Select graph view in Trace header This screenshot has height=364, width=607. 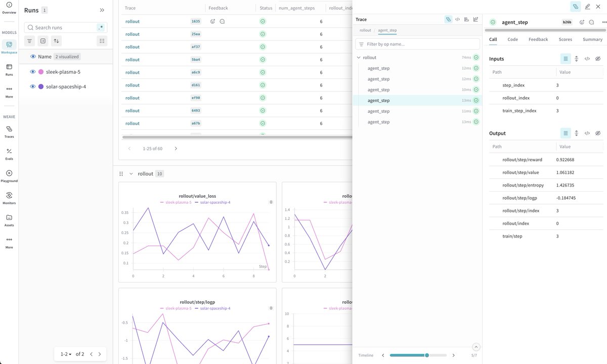point(475,19)
